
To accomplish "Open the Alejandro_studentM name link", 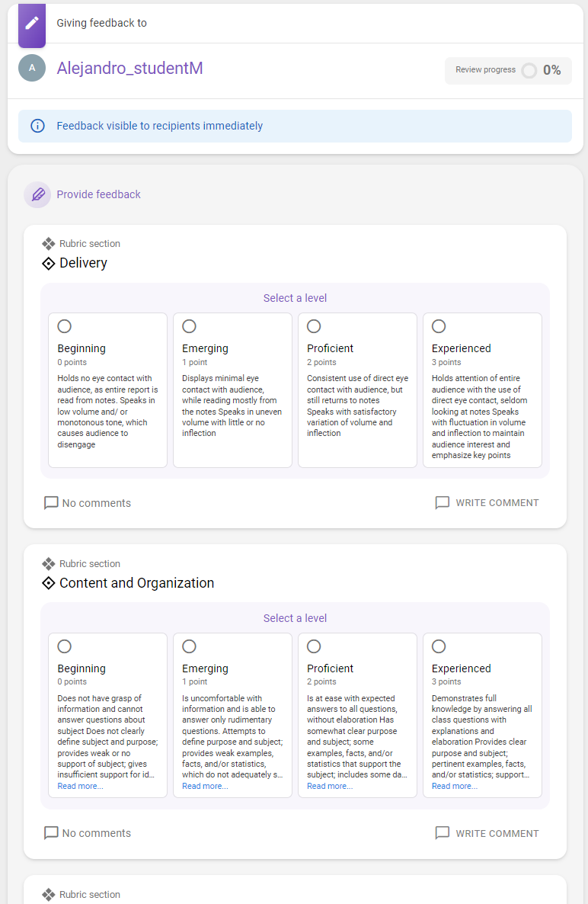I will [129, 68].
